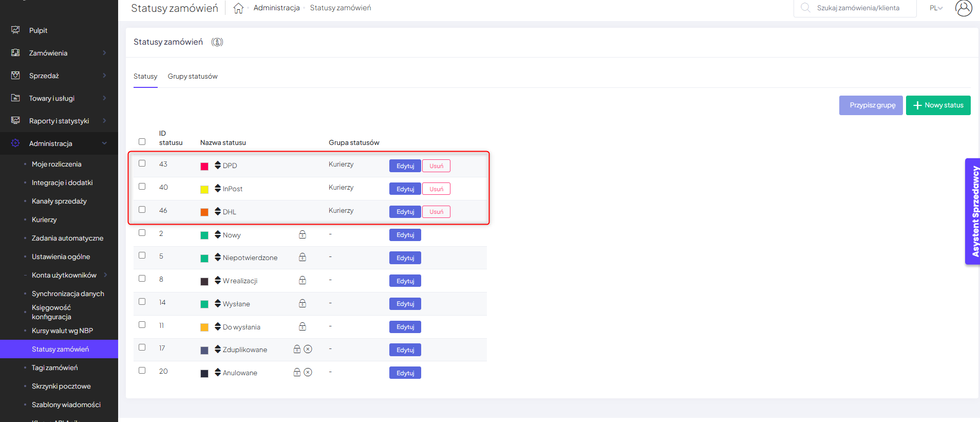Click the circled X icon for Zduplikowane
The height and width of the screenshot is (422, 980).
point(308,350)
